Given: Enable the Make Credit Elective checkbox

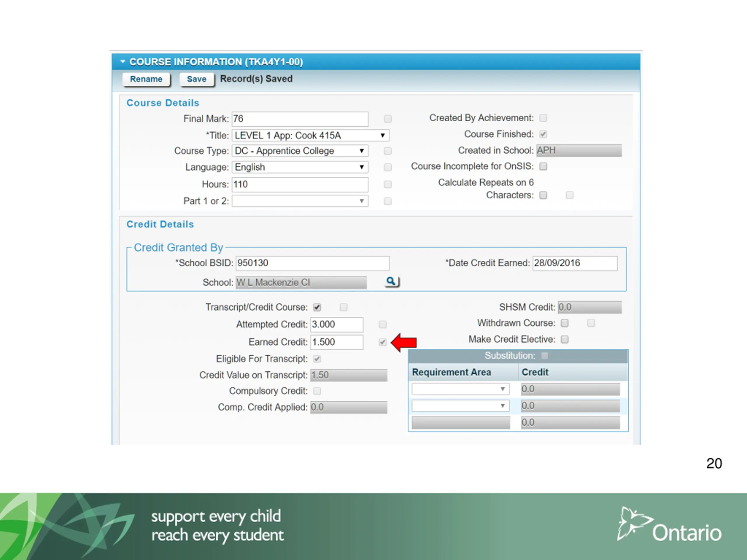Looking at the screenshot, I should (x=565, y=339).
